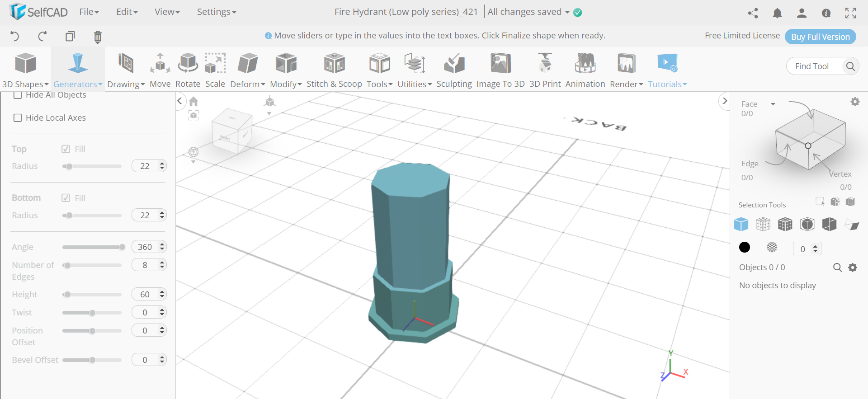The width and height of the screenshot is (868, 399).
Task: Select the wireframe view mode
Action: point(763,224)
